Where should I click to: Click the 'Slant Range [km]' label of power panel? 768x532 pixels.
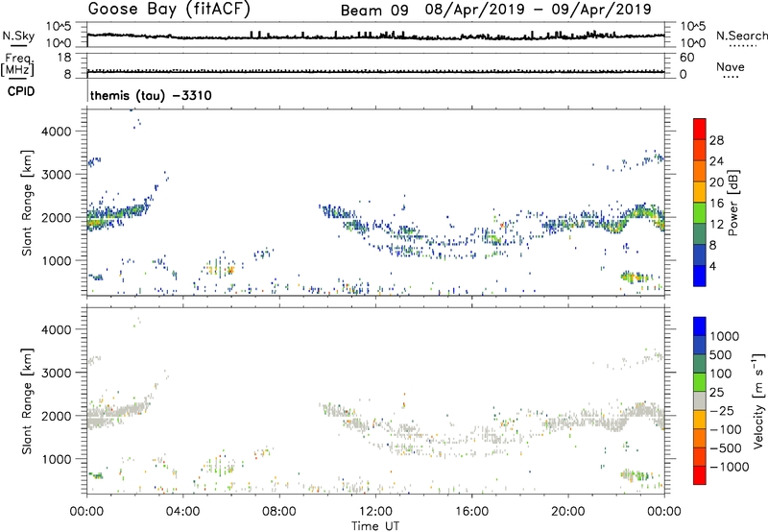[27, 203]
